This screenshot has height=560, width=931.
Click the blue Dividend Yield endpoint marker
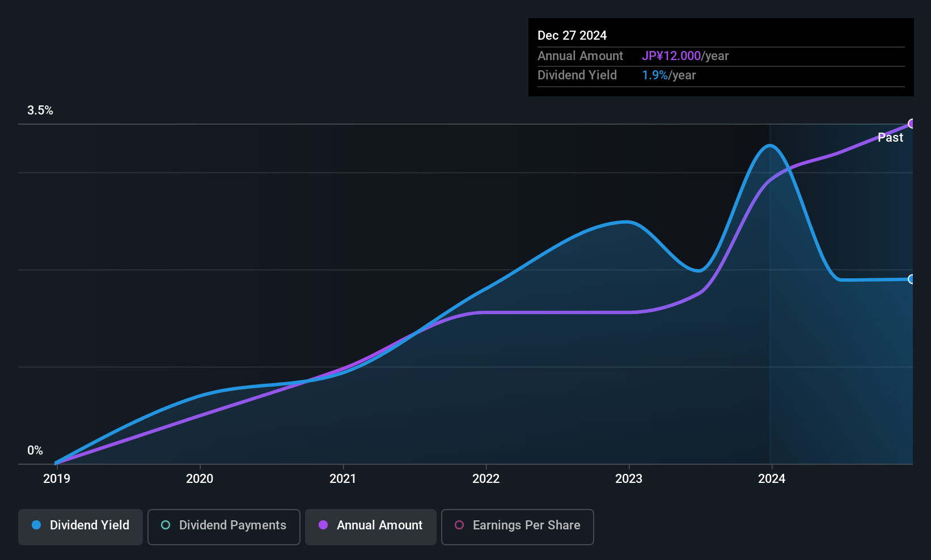[x=911, y=279]
